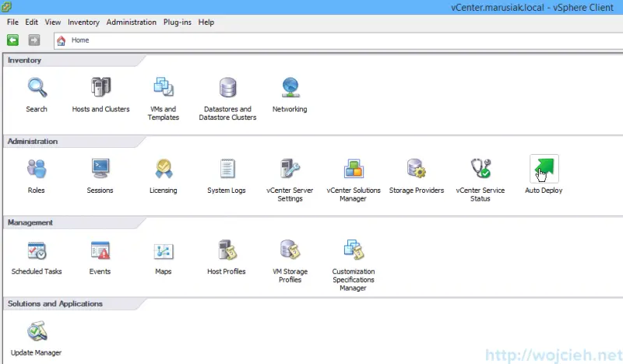623x364 pixels.
Task: Launch the Auto Deploy icon
Action: (x=544, y=169)
